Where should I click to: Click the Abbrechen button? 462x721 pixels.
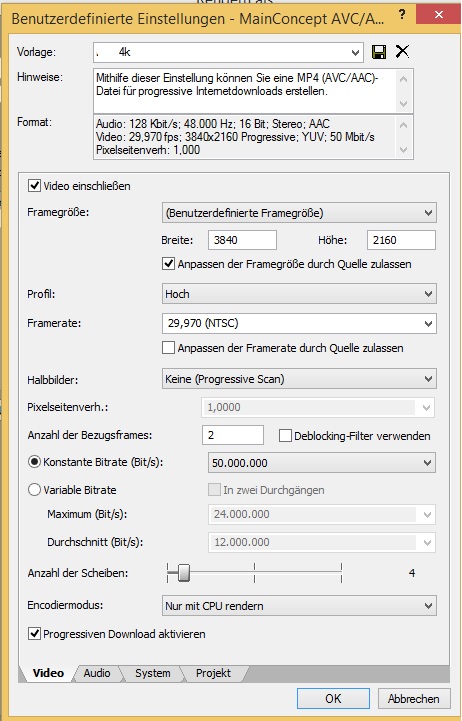[x=413, y=698]
